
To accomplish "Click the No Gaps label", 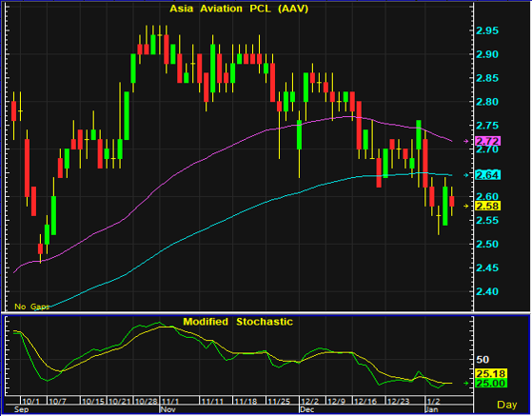I will (31, 307).
